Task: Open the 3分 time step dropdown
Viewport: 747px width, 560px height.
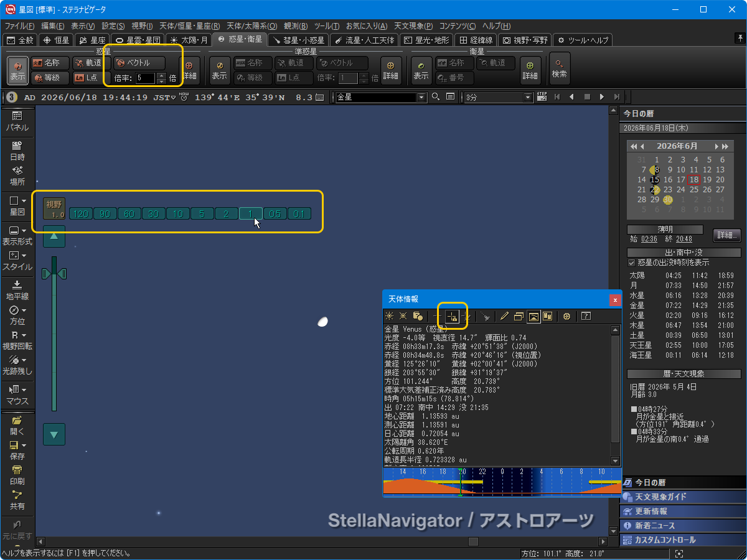Action: [x=529, y=97]
